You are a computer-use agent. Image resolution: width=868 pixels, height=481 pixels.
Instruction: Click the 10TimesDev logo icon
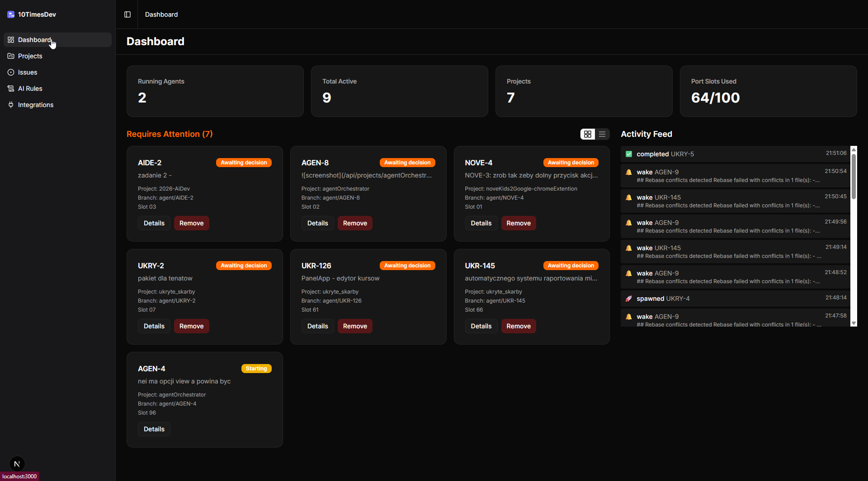[10, 14]
